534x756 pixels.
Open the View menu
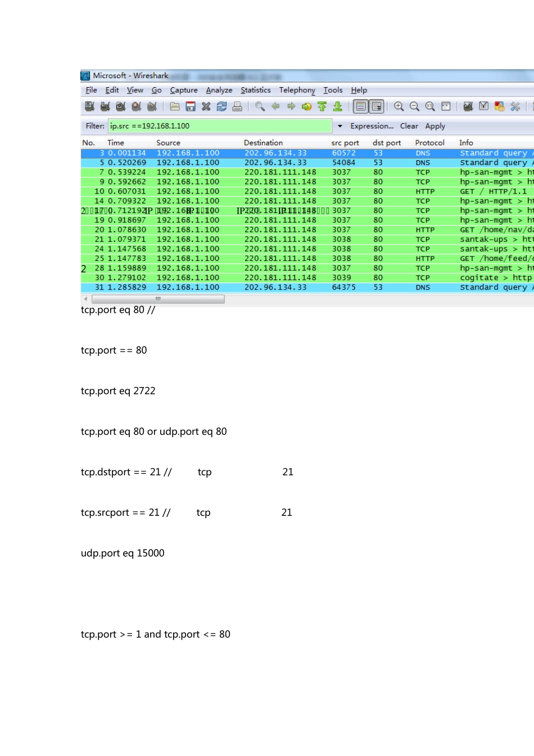[x=135, y=90]
